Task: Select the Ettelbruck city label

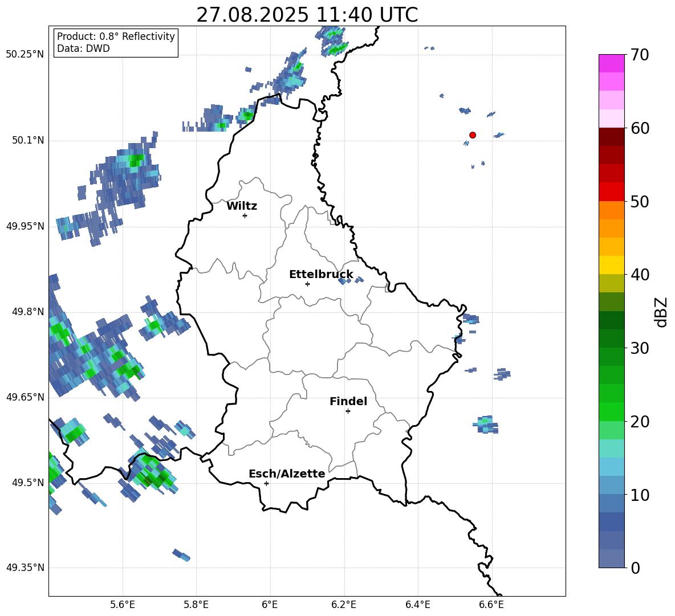Action: tap(321, 275)
